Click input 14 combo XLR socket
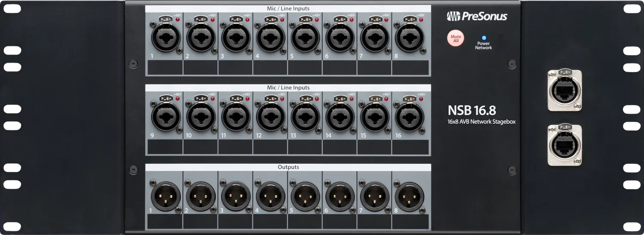Viewport: 644px width, 235px height. 340,117
